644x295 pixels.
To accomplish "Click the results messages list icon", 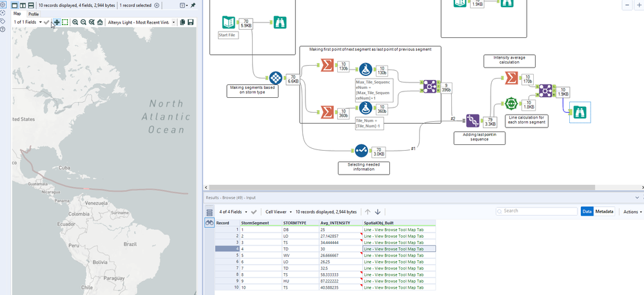I will coord(210,212).
